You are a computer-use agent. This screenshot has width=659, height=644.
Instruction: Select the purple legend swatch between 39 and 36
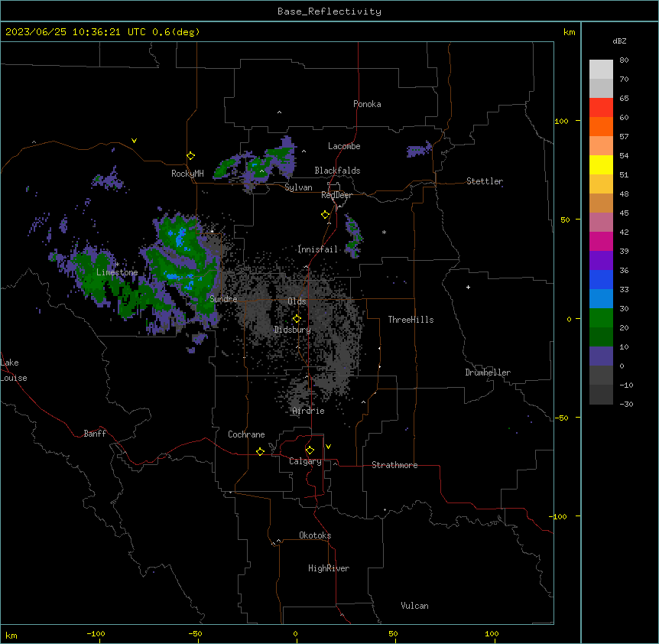tap(601, 260)
